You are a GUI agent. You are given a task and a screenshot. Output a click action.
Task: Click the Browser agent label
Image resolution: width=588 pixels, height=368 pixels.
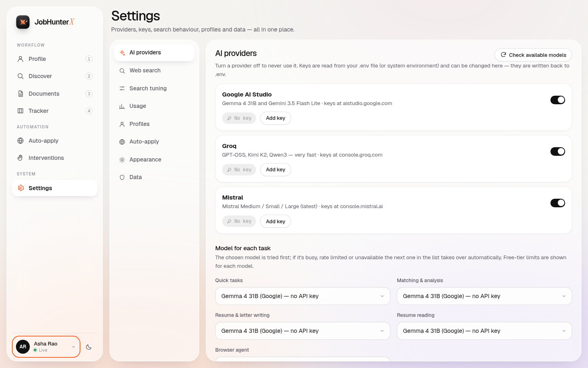[232, 350]
